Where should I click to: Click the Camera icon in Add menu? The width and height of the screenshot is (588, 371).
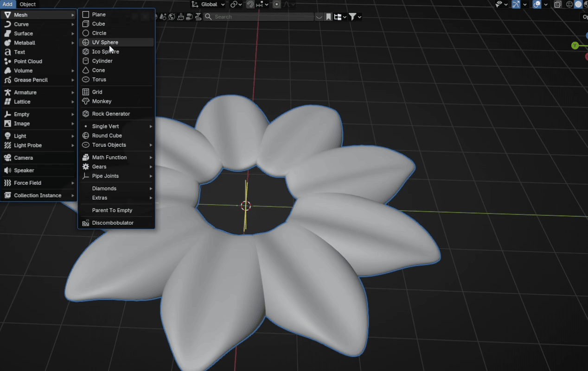pos(7,158)
